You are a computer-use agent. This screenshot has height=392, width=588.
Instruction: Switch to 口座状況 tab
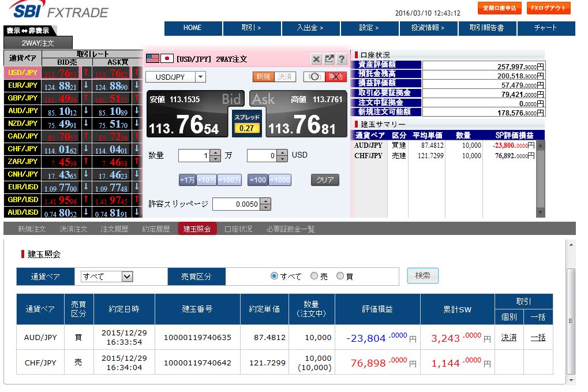tap(238, 229)
